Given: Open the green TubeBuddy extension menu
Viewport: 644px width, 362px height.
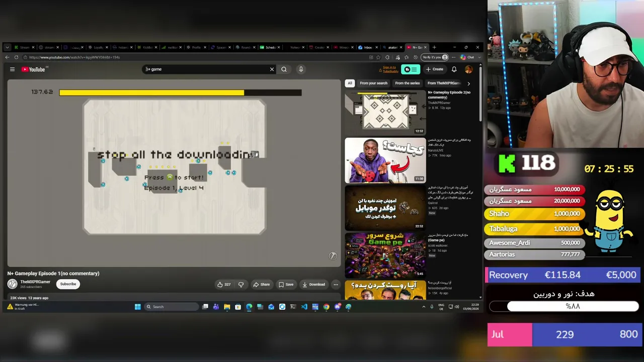Looking at the screenshot, I should pyautogui.click(x=411, y=69).
